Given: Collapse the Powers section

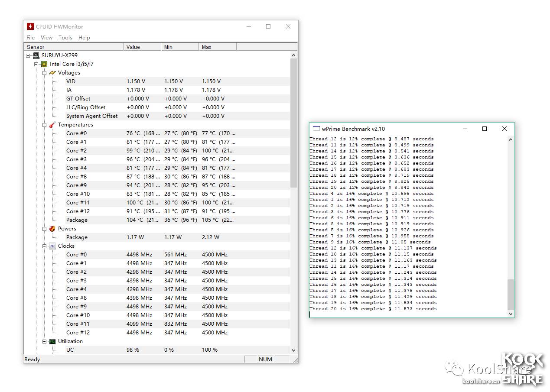Looking at the screenshot, I should 45,229.
